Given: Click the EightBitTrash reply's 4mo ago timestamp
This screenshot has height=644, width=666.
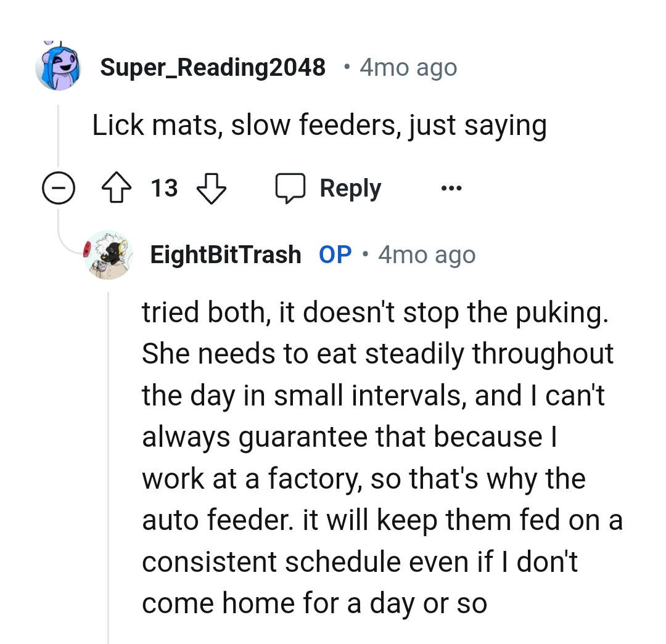Looking at the screenshot, I should tap(427, 255).
